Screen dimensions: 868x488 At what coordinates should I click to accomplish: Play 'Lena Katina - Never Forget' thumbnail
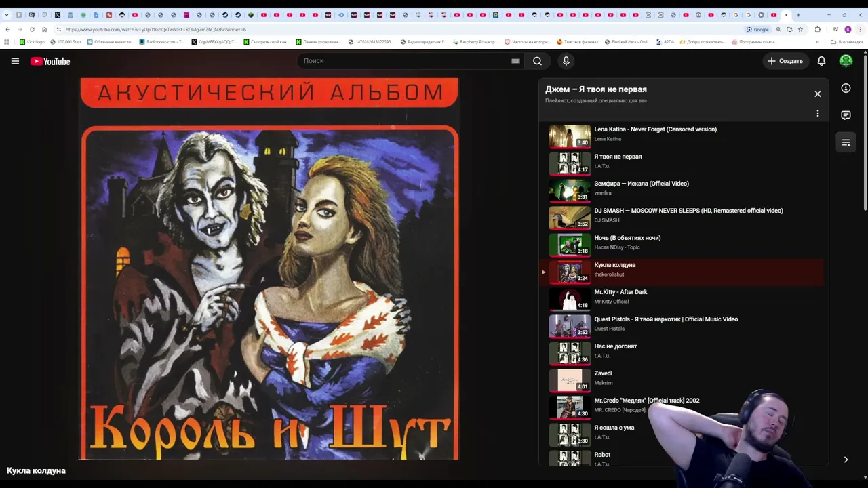pyautogui.click(x=570, y=136)
